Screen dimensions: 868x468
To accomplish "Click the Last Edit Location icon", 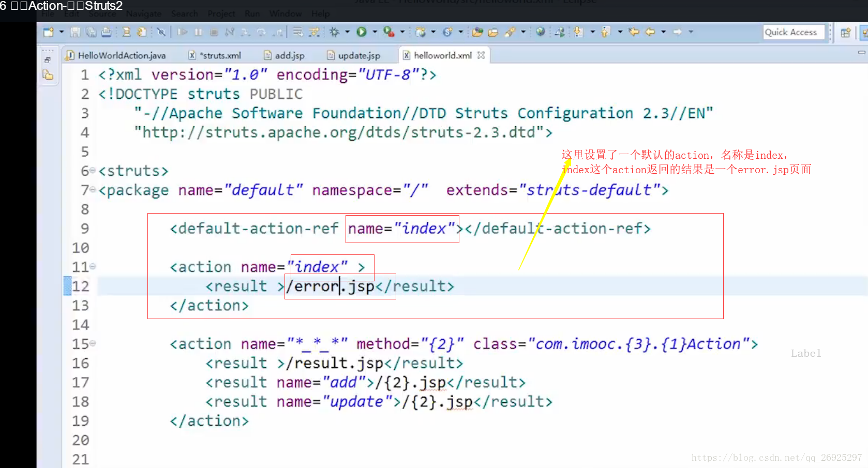I will pos(634,32).
